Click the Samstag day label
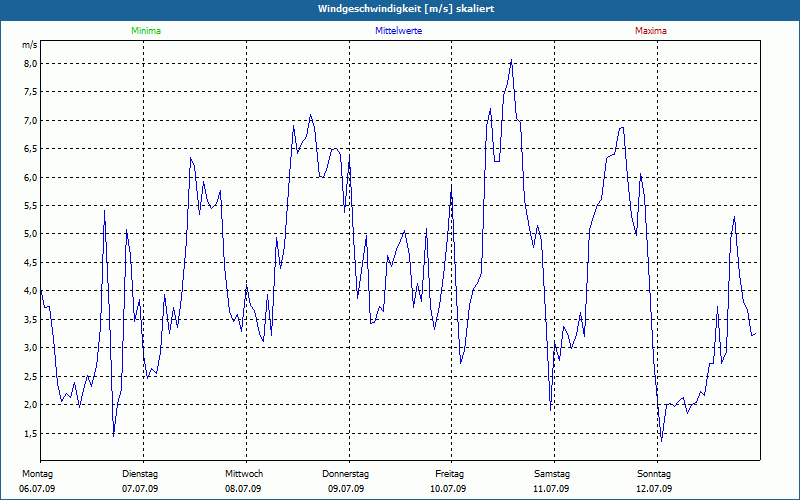Screen dimensions: 800x500 click(552, 474)
